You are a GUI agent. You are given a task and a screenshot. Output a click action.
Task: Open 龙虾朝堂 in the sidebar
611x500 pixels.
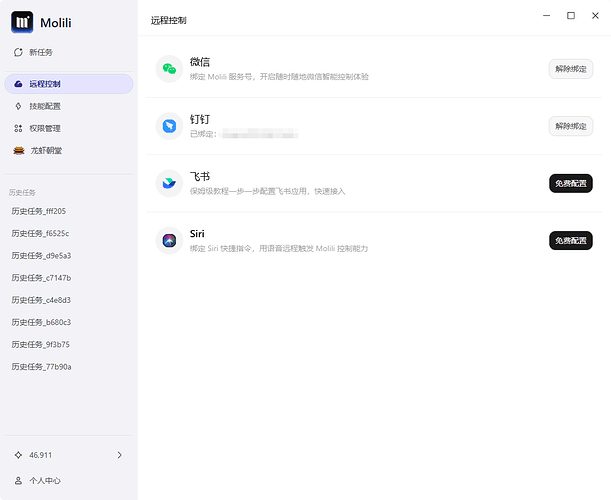point(69,150)
